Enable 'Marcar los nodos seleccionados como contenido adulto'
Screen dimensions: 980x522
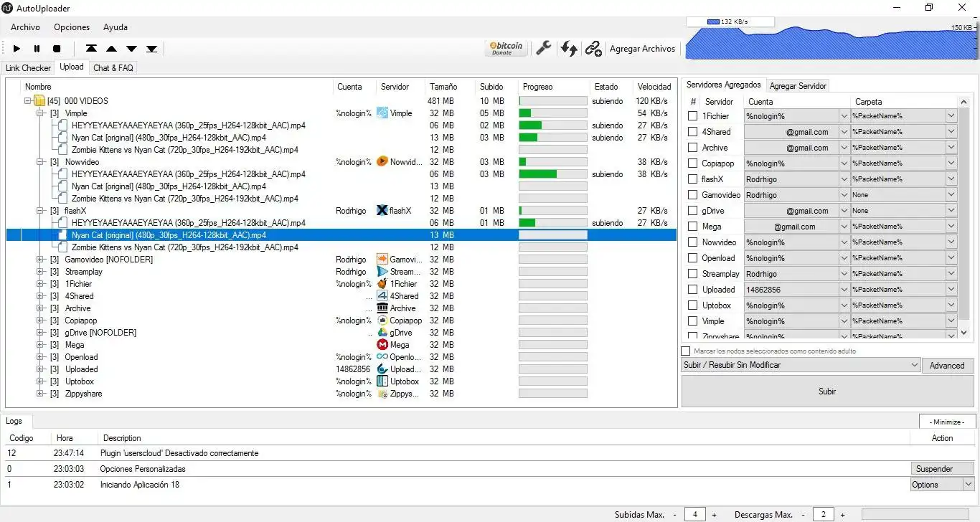(686, 351)
